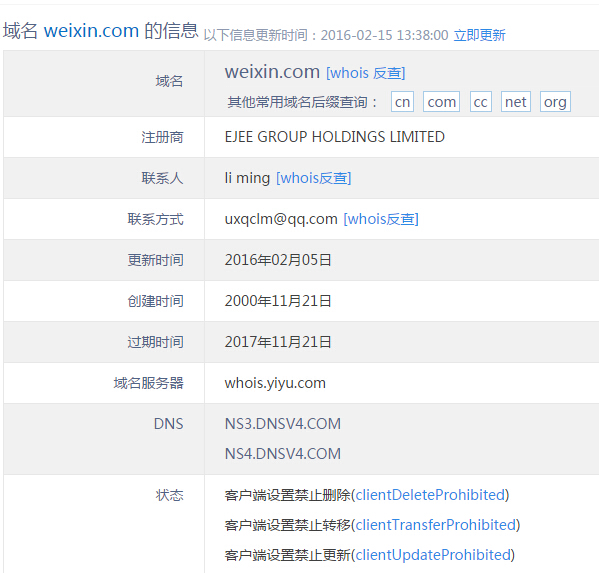The height and width of the screenshot is (573, 599).
Task: Select the net domain suffix button
Action: [516, 102]
